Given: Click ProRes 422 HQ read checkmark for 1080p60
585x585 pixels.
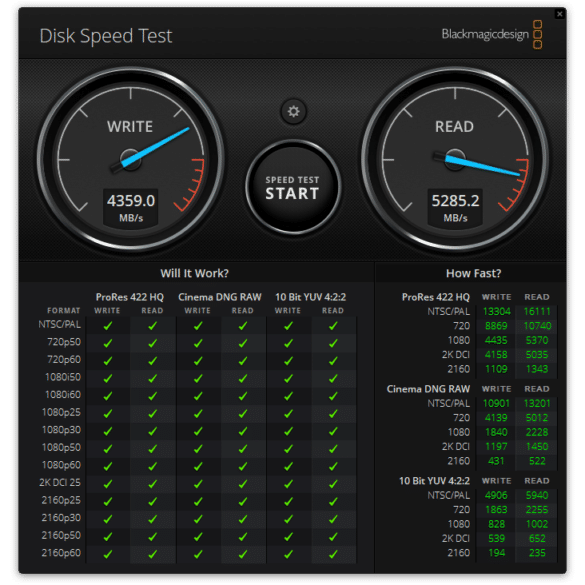Looking at the screenshot, I should click(x=153, y=466).
